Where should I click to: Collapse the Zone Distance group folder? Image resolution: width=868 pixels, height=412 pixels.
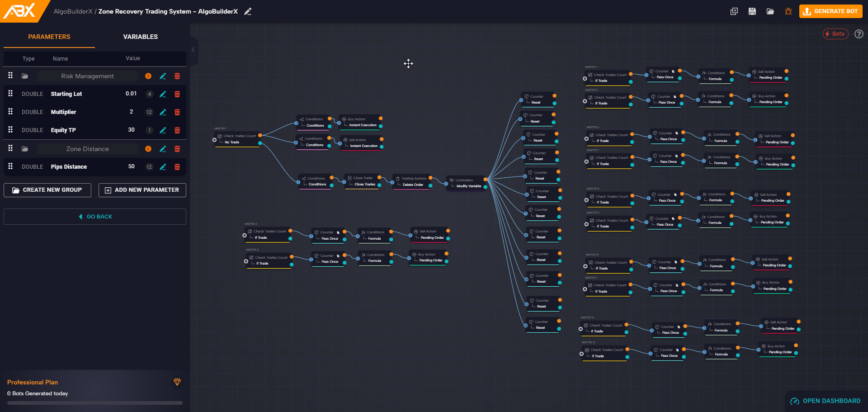(25, 149)
